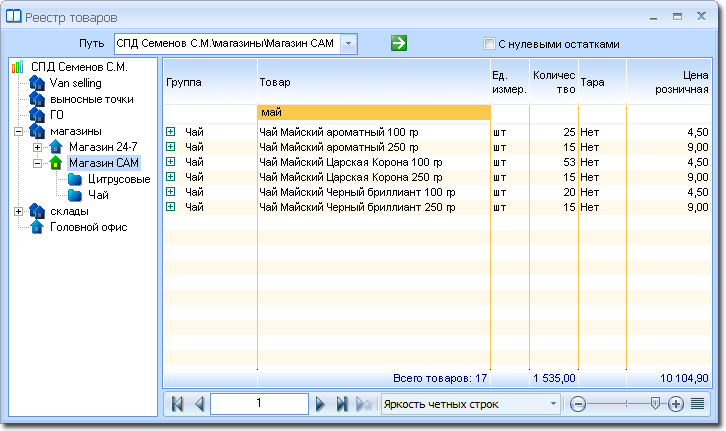This screenshot has height=431, width=726.
Task: Click quantity 20 cell
Action: click(554, 192)
